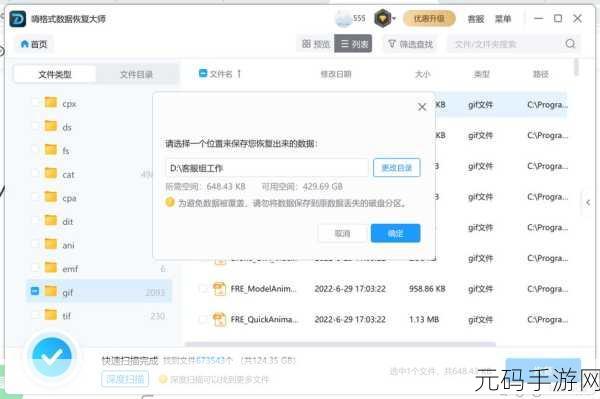The height and width of the screenshot is (399, 600).
Task: Click 取消 to cancel the dialog
Action: click(x=342, y=233)
